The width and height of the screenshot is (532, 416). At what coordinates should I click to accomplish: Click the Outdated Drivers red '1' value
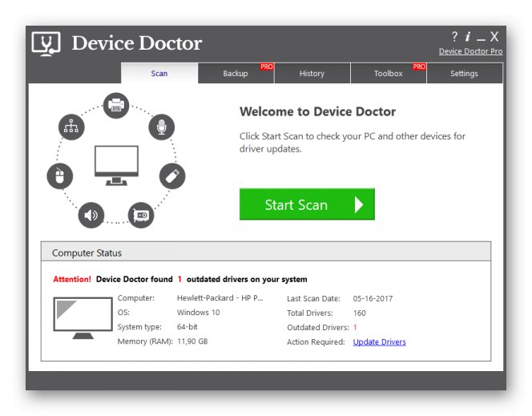coord(355,328)
